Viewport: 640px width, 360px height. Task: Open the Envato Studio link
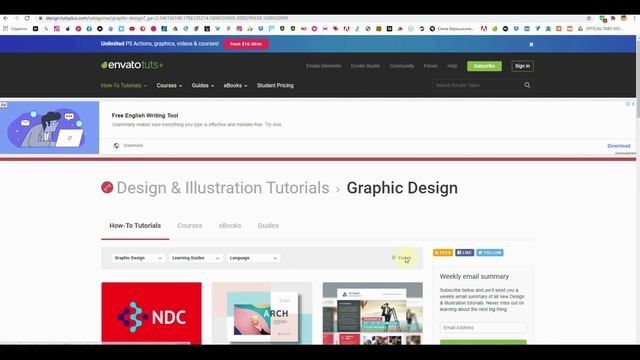(x=365, y=66)
